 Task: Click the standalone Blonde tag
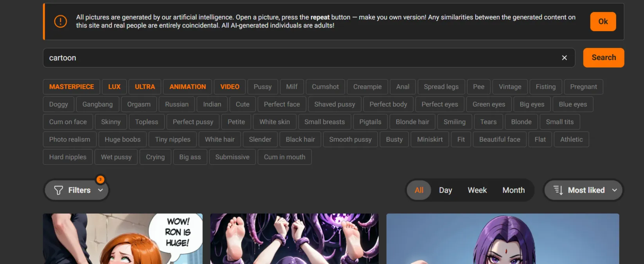click(x=521, y=122)
